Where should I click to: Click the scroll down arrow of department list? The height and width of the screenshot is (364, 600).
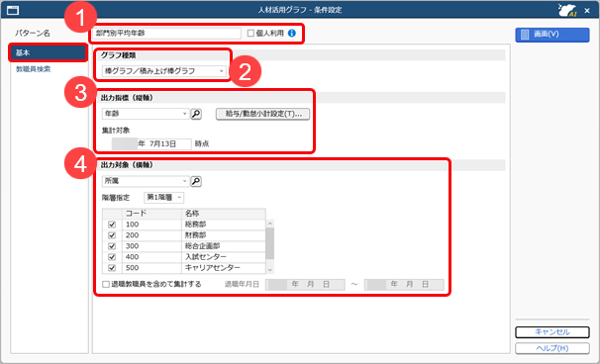[270, 270]
